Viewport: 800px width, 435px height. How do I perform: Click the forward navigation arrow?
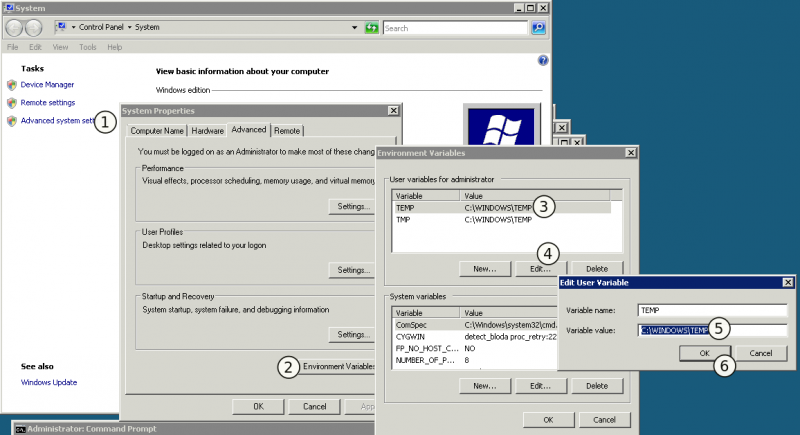click(34, 28)
